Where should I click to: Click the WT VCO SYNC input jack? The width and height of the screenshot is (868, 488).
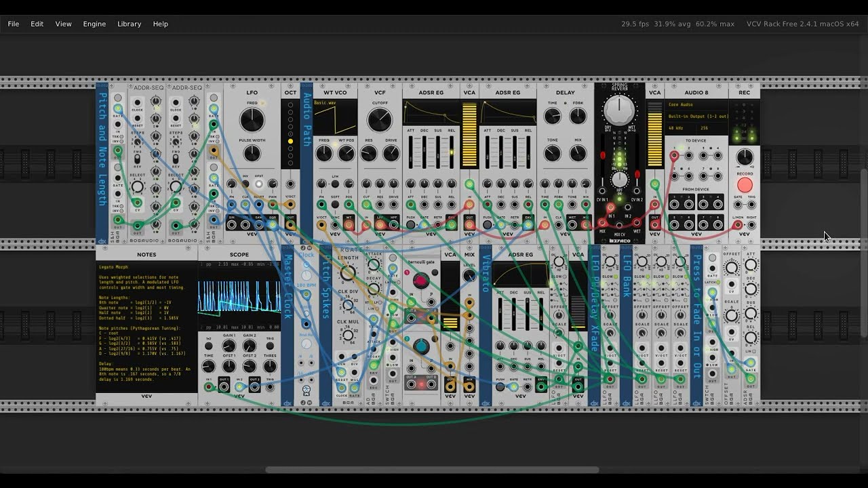pyautogui.click(x=335, y=224)
